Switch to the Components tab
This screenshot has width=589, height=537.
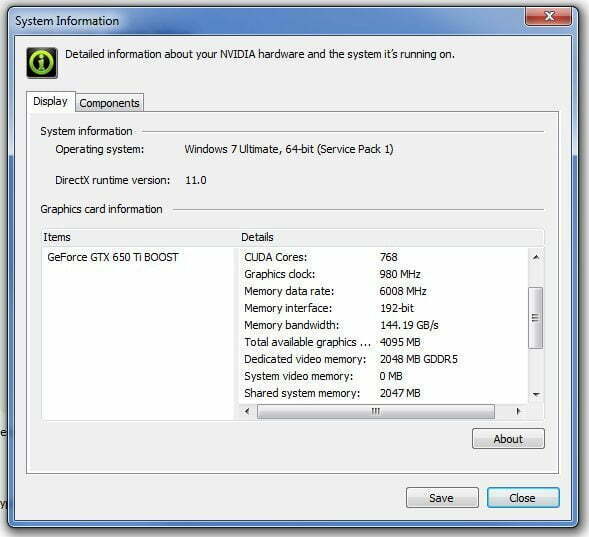pos(109,103)
